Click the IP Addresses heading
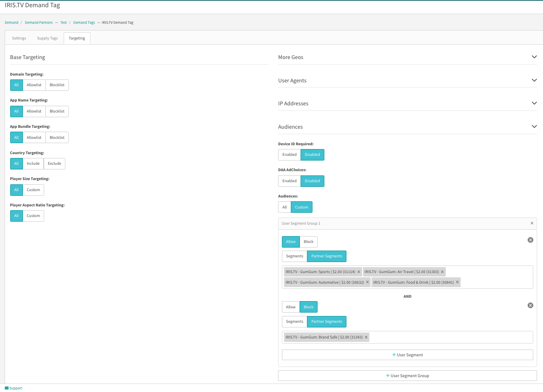543x392 pixels. click(293, 104)
